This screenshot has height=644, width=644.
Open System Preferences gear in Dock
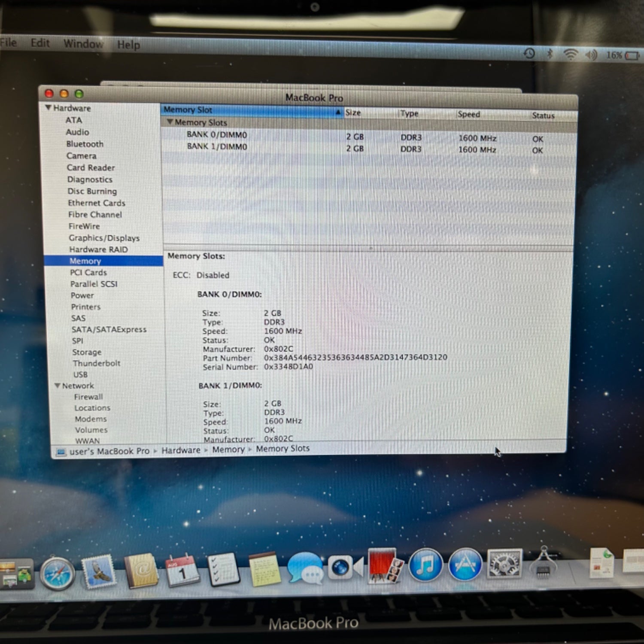pos(504,564)
